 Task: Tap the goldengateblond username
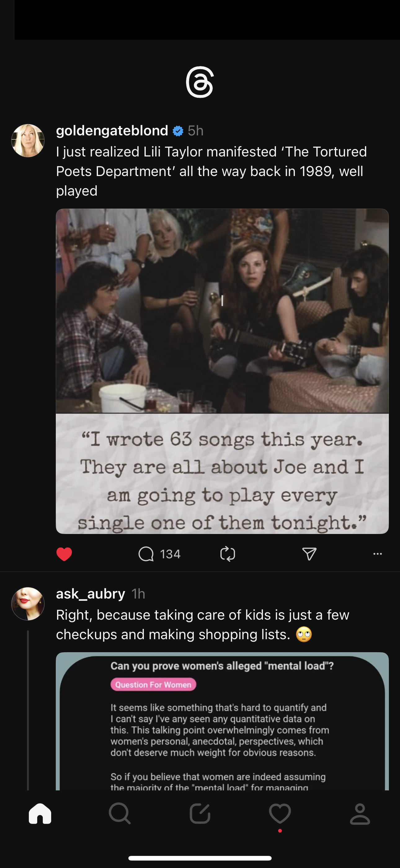pyautogui.click(x=112, y=130)
